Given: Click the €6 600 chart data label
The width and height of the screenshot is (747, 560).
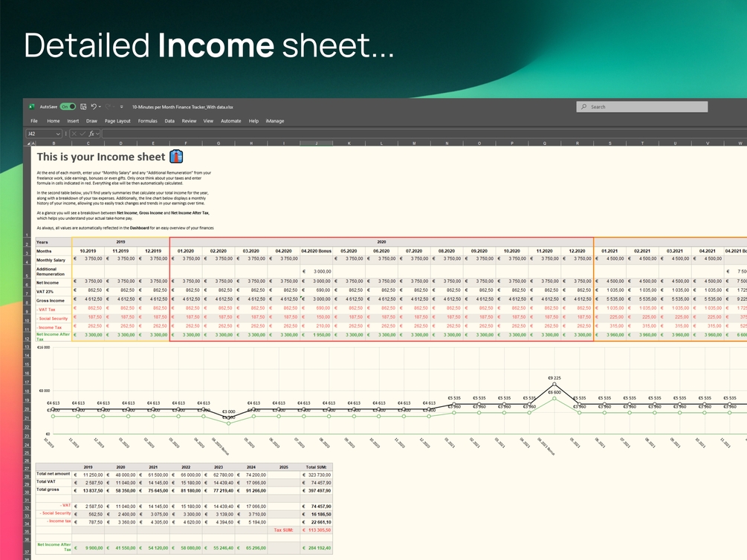Looking at the screenshot, I should pyautogui.click(x=554, y=392).
